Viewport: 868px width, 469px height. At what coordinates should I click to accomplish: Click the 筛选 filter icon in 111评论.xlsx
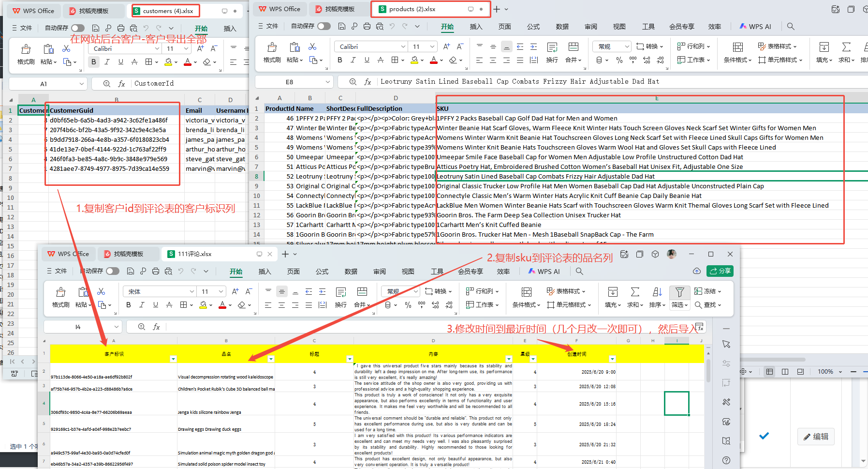point(679,292)
